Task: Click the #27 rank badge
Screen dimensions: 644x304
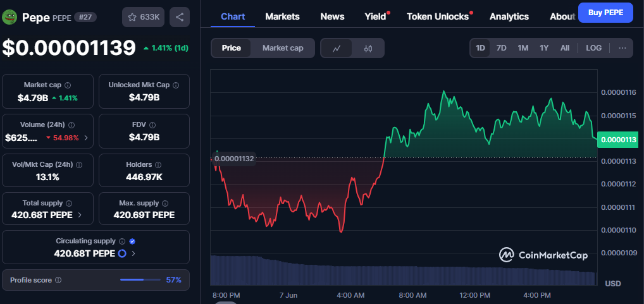Action: (85, 17)
